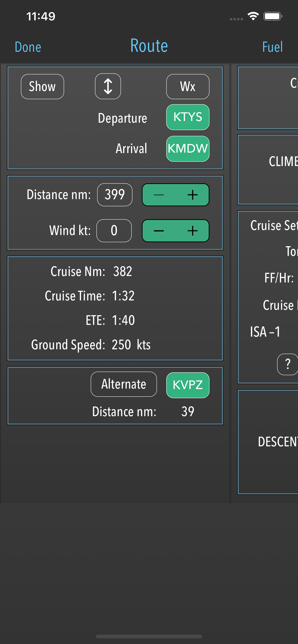The height and width of the screenshot is (644, 298).
Task: Edit the Wind kt value field
Action: (114, 230)
